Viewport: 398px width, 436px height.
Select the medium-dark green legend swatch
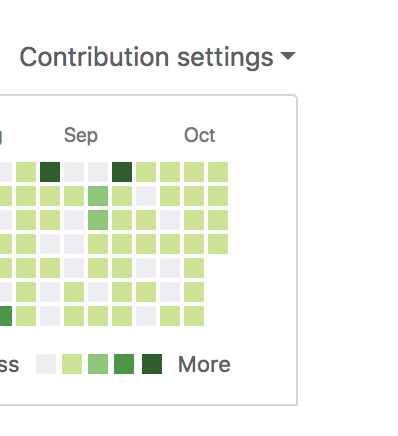tap(124, 364)
